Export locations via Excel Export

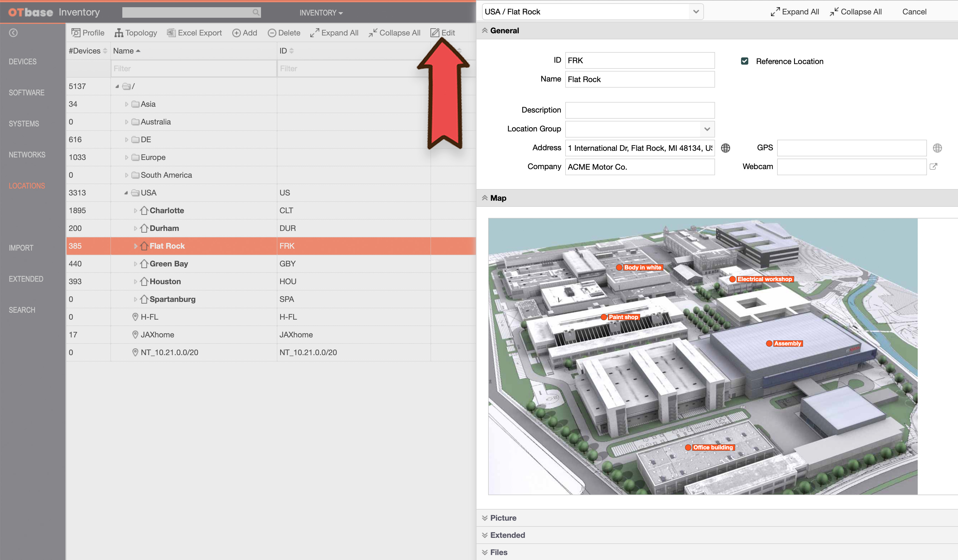(x=194, y=33)
